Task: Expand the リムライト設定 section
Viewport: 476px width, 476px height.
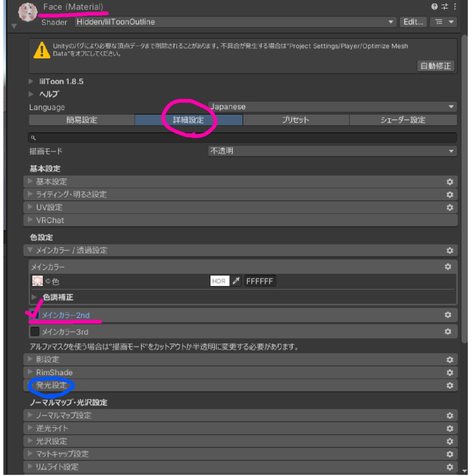Action: click(240, 467)
